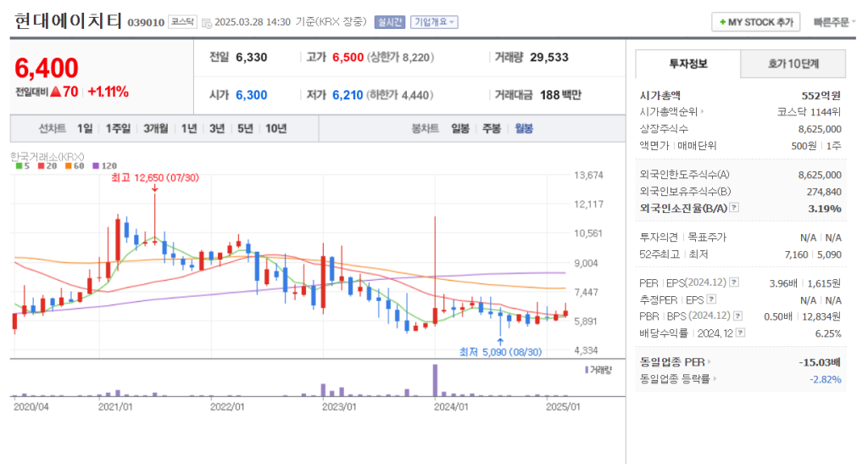868x464 pixels.
Task: Click the 최고 12,650 (07/30) chart marker
Action: pos(154,178)
